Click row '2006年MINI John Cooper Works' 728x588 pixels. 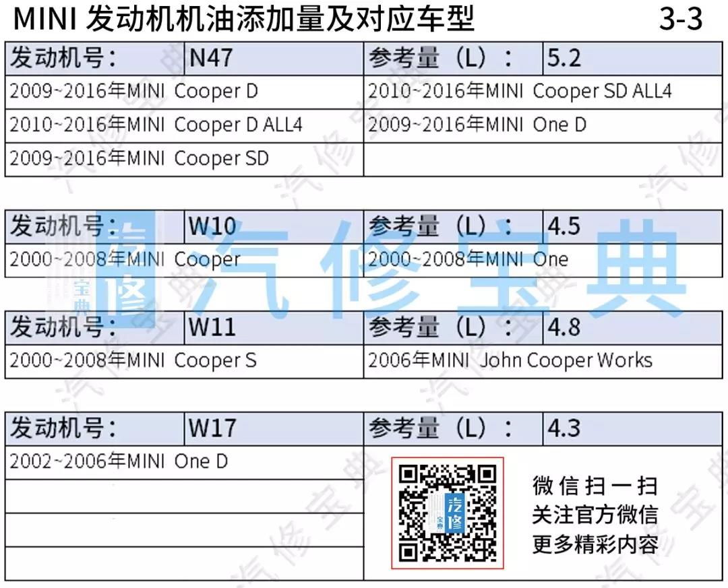click(x=543, y=362)
